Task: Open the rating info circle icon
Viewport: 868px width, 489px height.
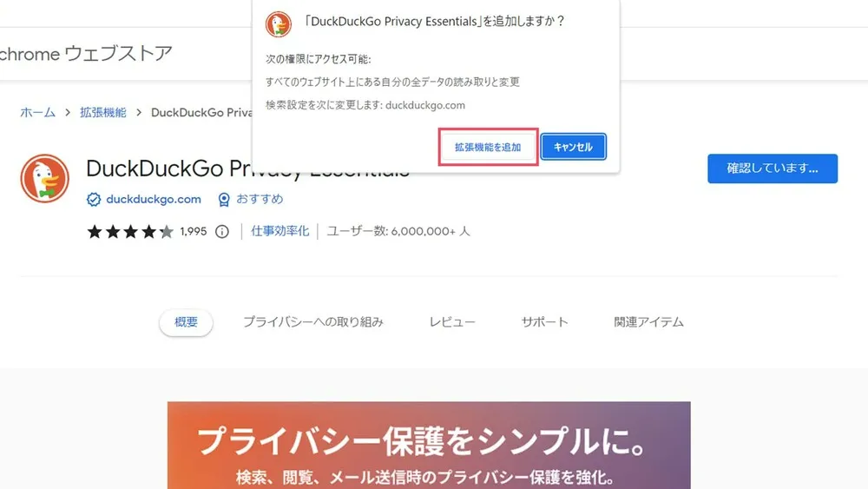Action: coord(222,232)
